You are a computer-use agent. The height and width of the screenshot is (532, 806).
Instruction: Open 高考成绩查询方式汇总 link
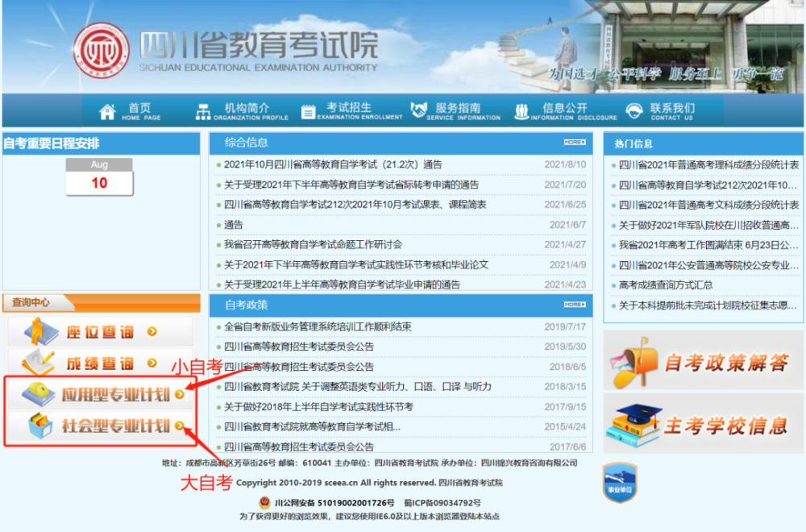tap(665, 285)
